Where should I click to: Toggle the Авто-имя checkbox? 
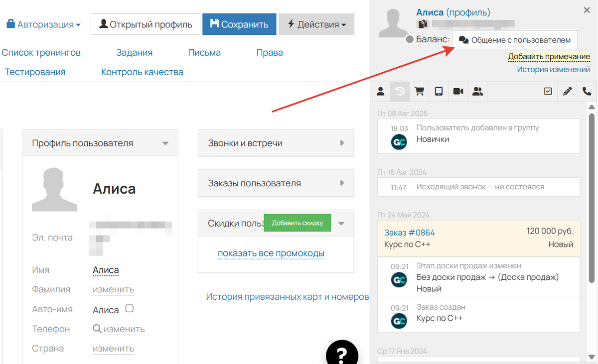point(130,309)
